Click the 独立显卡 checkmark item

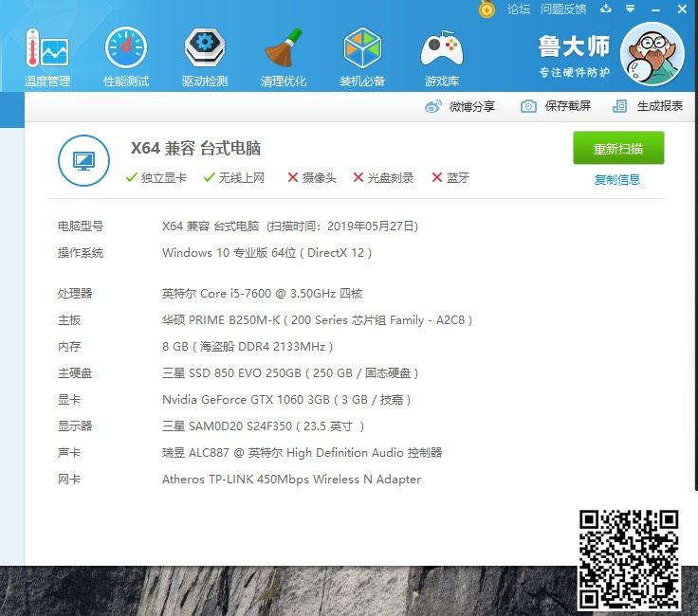pyautogui.click(x=156, y=178)
